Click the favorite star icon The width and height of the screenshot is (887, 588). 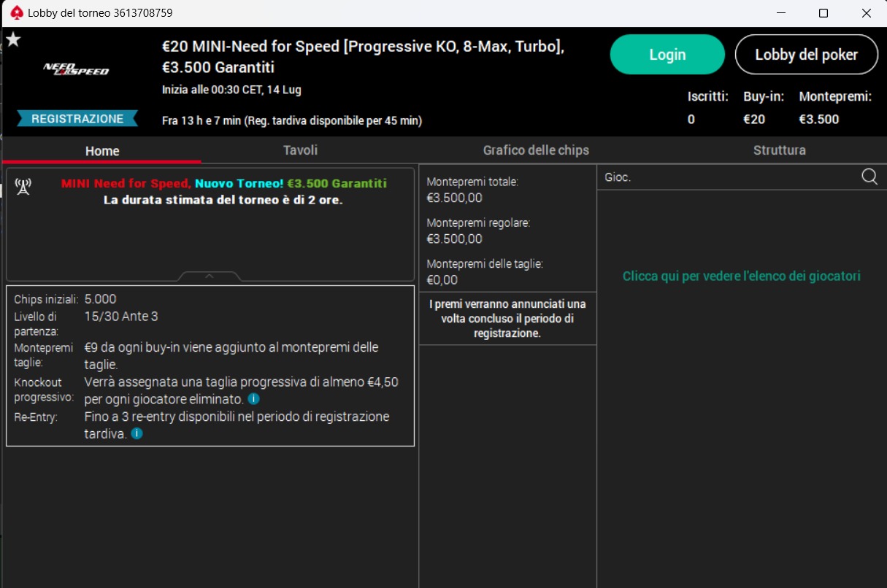pyautogui.click(x=13, y=39)
